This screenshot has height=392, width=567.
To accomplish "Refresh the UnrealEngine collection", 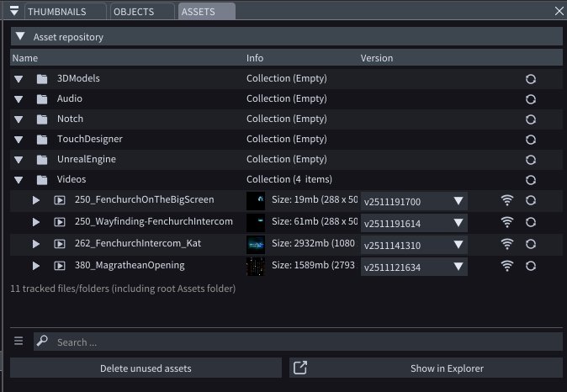I will click(x=531, y=160).
